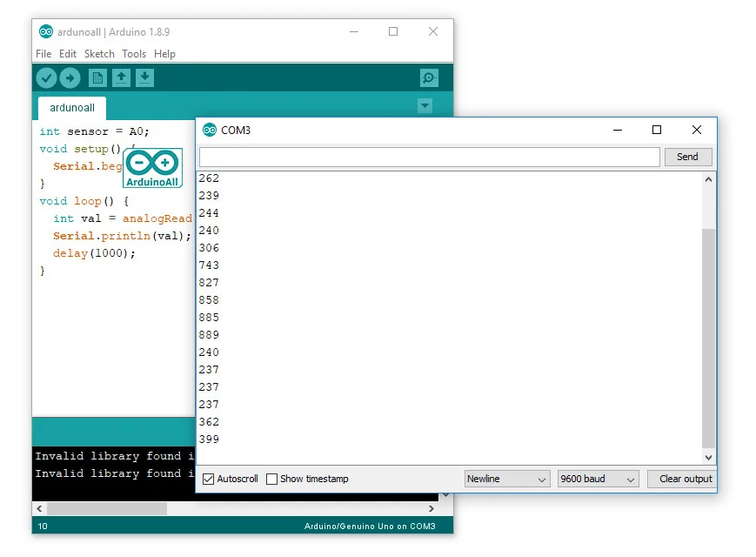Image resolution: width=756 pixels, height=557 pixels.
Task: Click the Arduino logo in the COM3 title bar
Action: point(210,130)
